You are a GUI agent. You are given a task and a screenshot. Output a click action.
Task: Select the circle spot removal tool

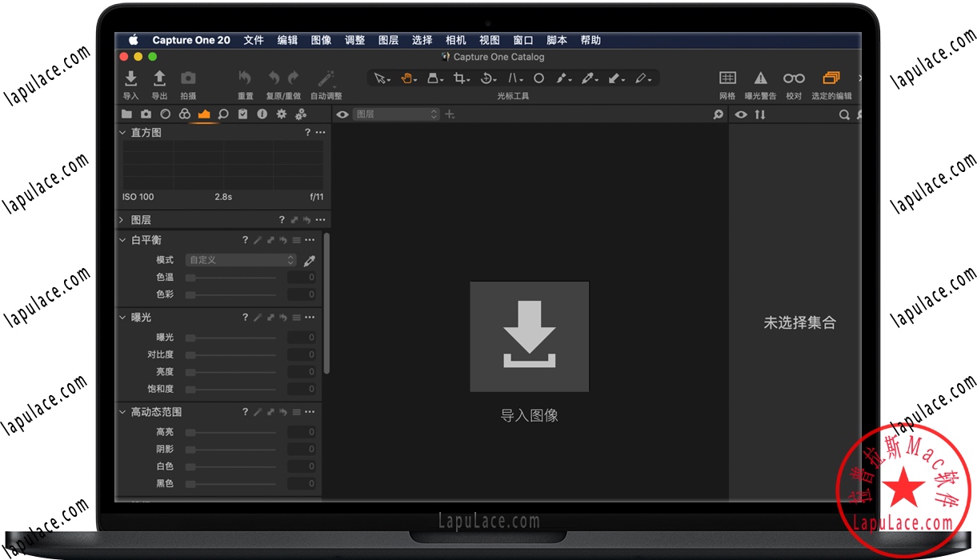539,78
